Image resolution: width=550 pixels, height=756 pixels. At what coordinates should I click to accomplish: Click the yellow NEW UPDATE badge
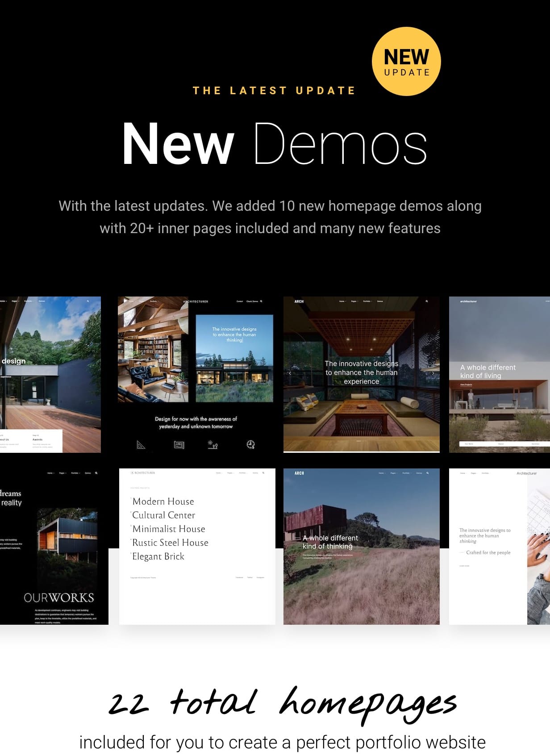[x=406, y=62]
